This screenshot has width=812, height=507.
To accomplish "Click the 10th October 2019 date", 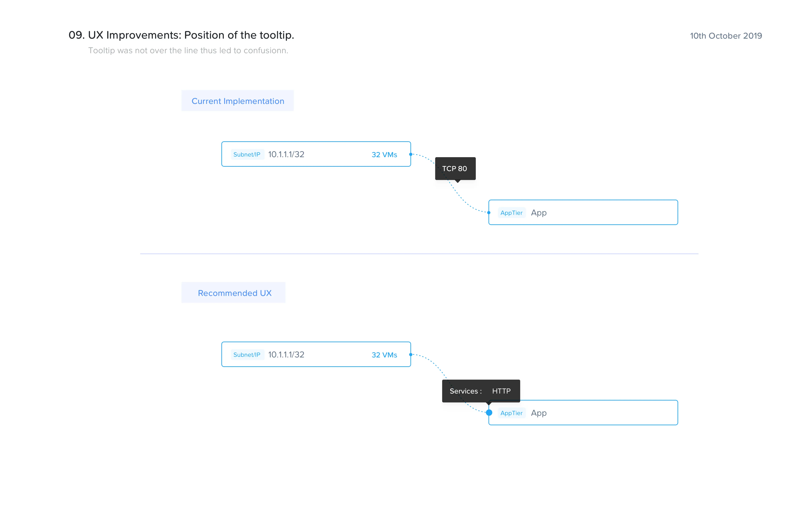I will pos(726,36).
